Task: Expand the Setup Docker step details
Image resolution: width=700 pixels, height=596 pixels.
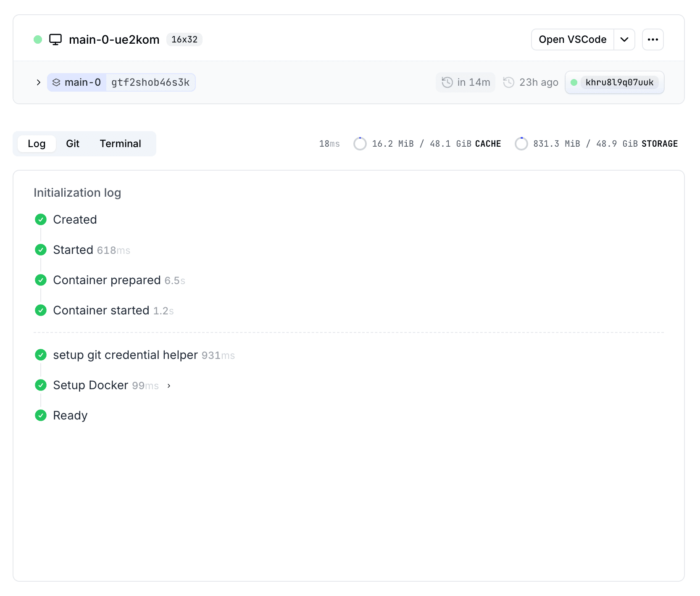Action: pos(169,386)
